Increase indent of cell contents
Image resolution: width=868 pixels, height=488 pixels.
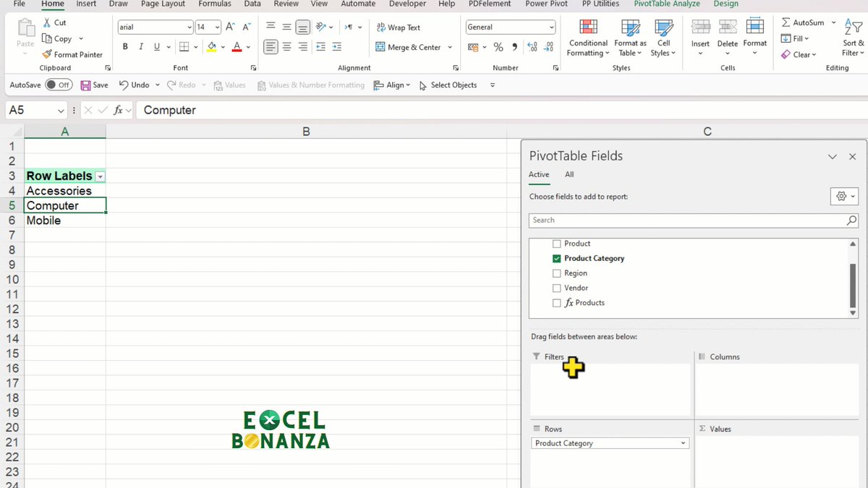(x=337, y=47)
